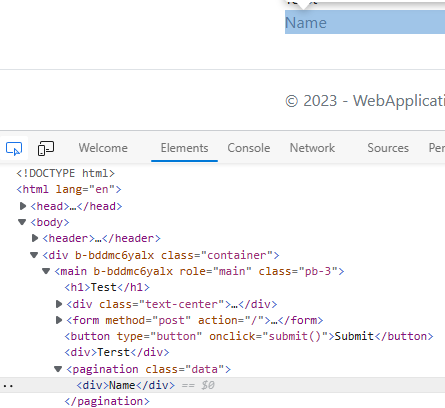Viewport: 445px width, 408px height.
Task: Activate the inspect element picker icon
Action: (x=14, y=148)
